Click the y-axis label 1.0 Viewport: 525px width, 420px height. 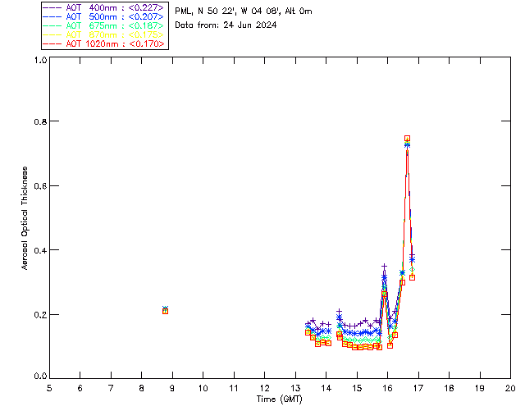(x=40, y=60)
